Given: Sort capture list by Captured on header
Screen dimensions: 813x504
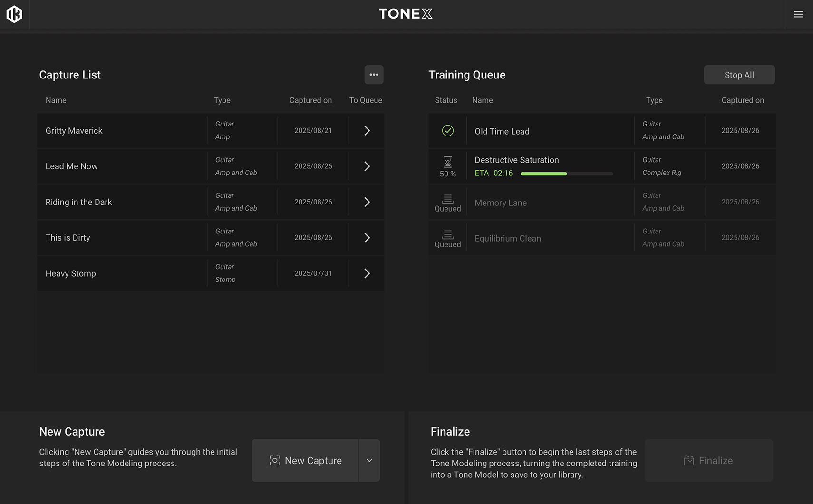Looking at the screenshot, I should (x=310, y=100).
